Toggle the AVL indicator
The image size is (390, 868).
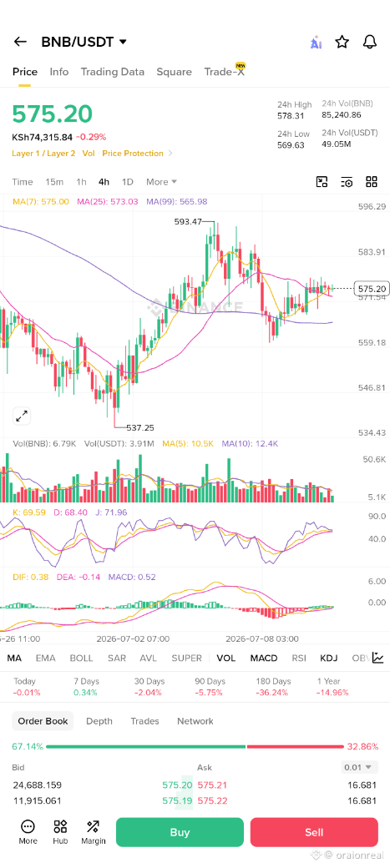(148, 659)
